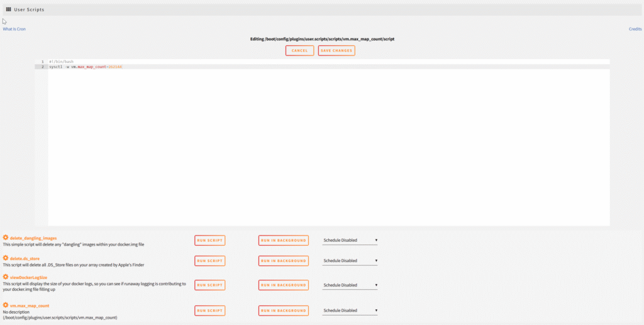Screen dimensions: 644x325
Task: Open the Credits link
Action: pyautogui.click(x=635, y=29)
